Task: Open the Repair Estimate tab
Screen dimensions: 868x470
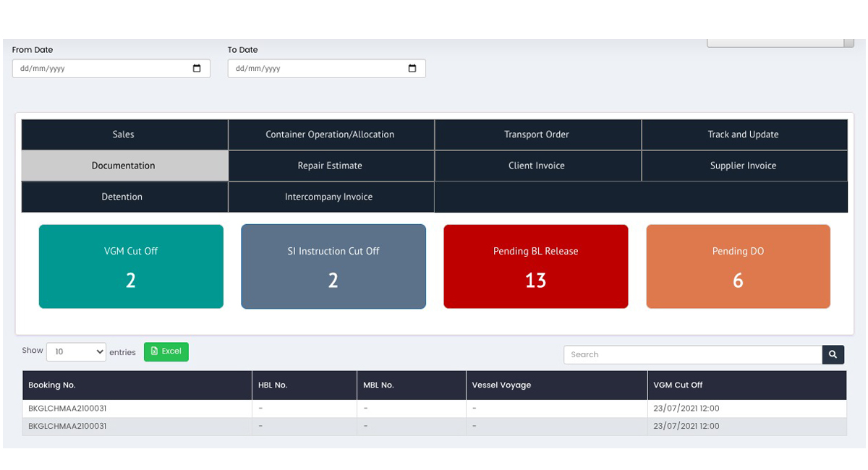Action: pyautogui.click(x=331, y=166)
